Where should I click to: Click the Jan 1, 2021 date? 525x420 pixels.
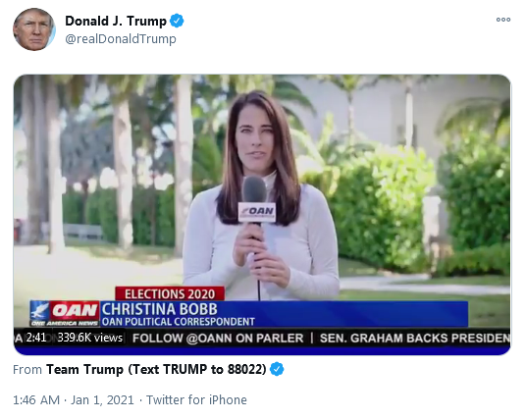(x=102, y=400)
